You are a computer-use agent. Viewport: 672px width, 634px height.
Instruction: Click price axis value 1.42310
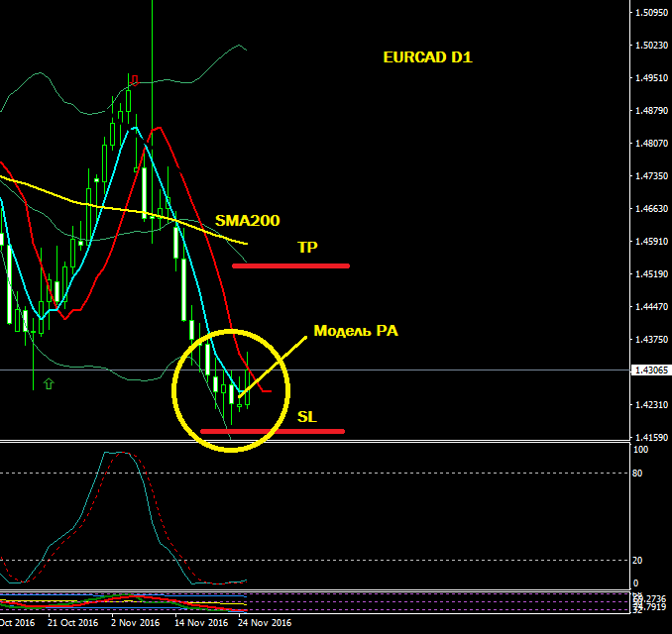(x=651, y=405)
